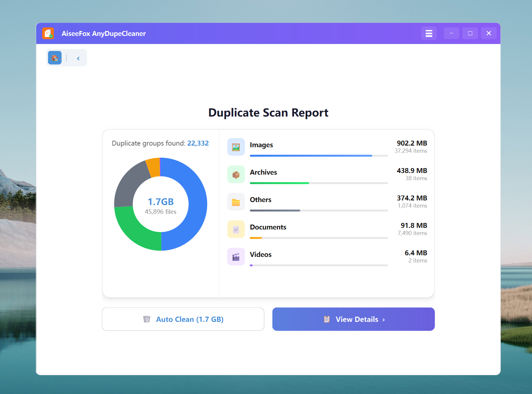The width and height of the screenshot is (532, 394).
Task: Click the Home icon in navigation bar
Action: 55,58
